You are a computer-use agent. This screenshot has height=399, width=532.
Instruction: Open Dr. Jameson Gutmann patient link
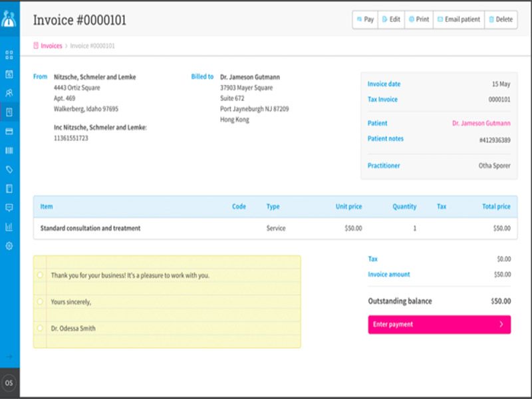(x=481, y=123)
